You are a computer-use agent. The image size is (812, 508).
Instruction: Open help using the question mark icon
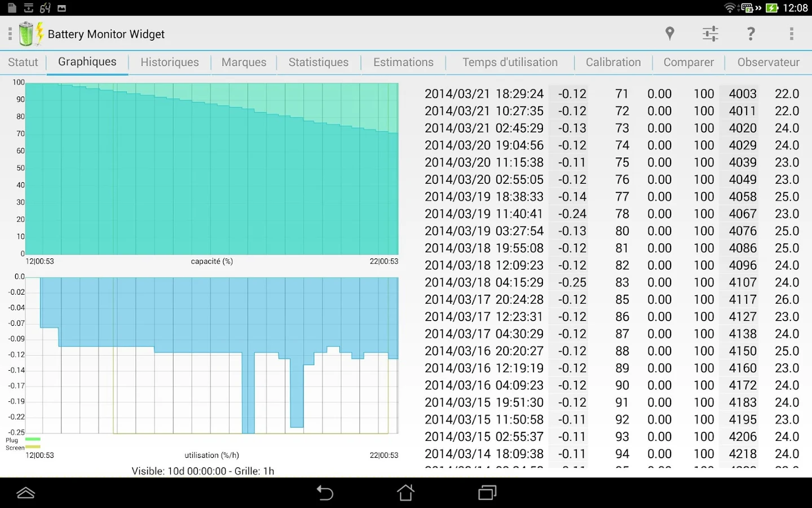tap(751, 33)
